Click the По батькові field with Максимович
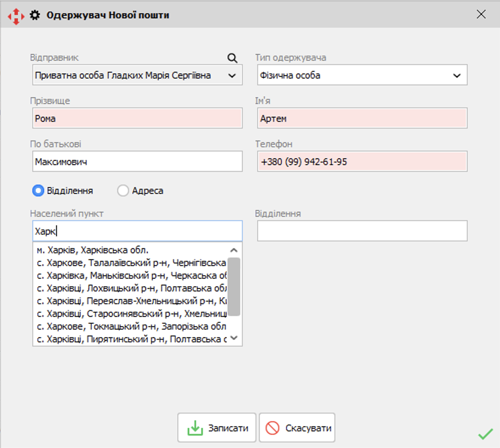The height and width of the screenshot is (448, 500). [137, 162]
